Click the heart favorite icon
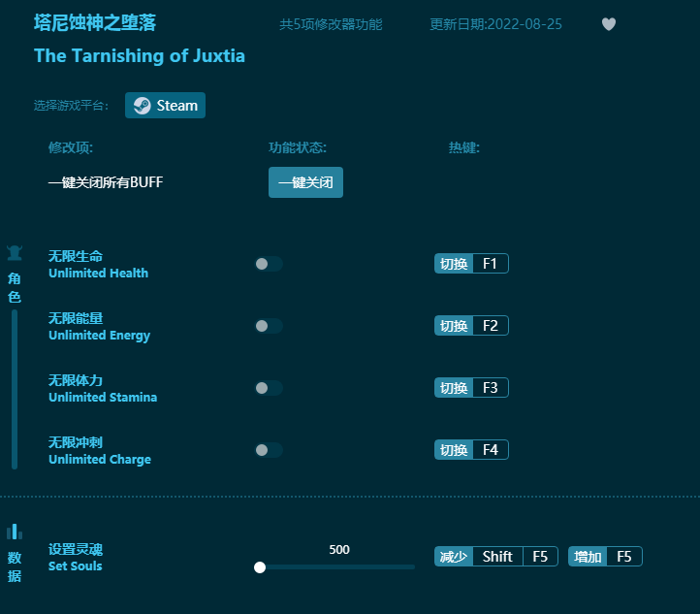The height and width of the screenshot is (614, 700). [x=609, y=24]
